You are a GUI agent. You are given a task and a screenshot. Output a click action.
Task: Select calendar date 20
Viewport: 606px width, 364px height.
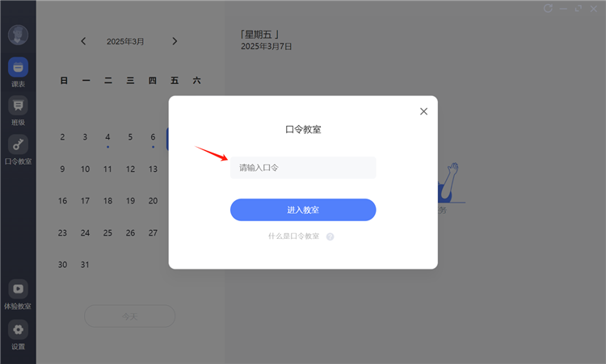coord(153,201)
